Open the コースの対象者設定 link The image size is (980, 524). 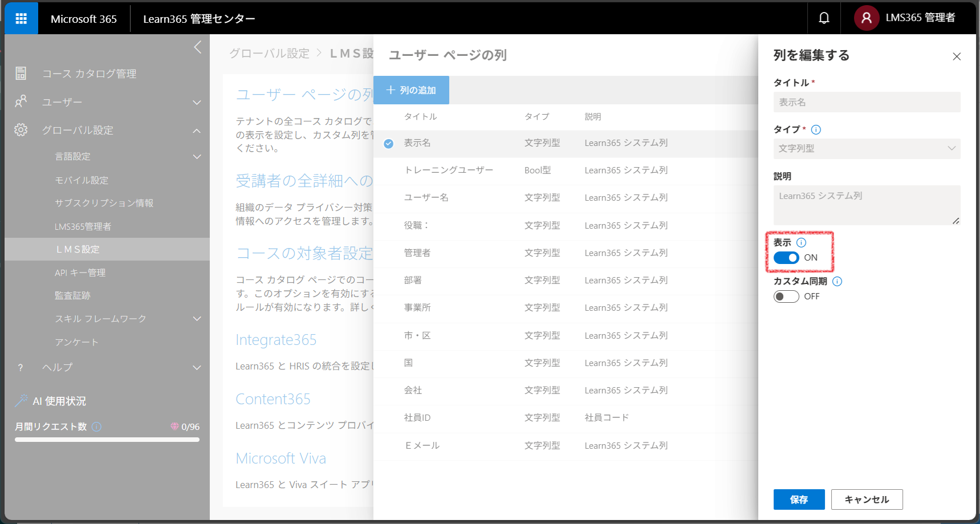coord(304,253)
